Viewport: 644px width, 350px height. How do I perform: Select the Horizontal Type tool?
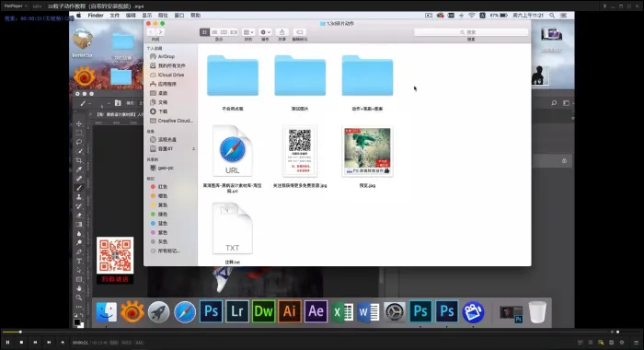(x=79, y=262)
